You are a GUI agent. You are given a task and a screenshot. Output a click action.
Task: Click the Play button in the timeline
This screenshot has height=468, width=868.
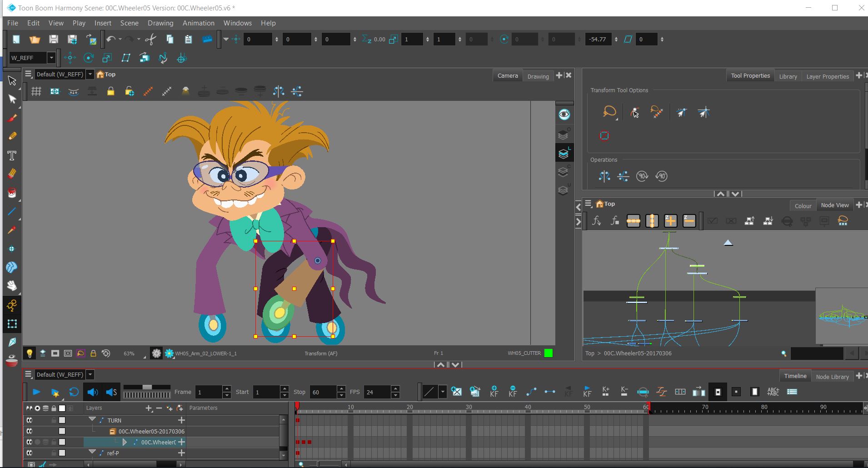[36, 392]
